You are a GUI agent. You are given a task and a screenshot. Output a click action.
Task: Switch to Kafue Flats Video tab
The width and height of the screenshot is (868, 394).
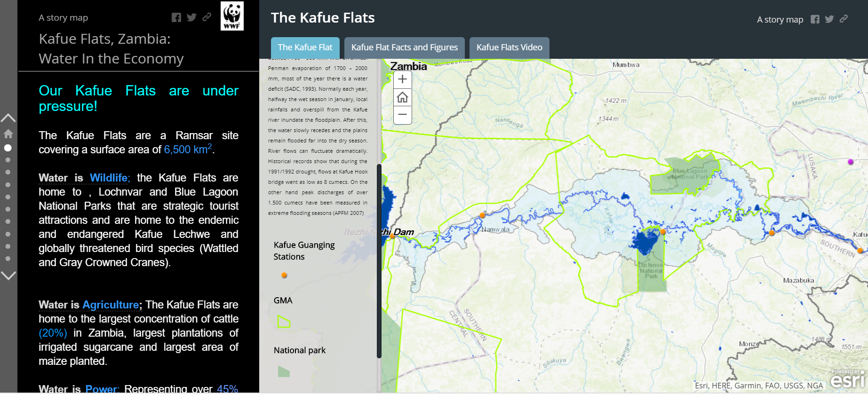(509, 47)
